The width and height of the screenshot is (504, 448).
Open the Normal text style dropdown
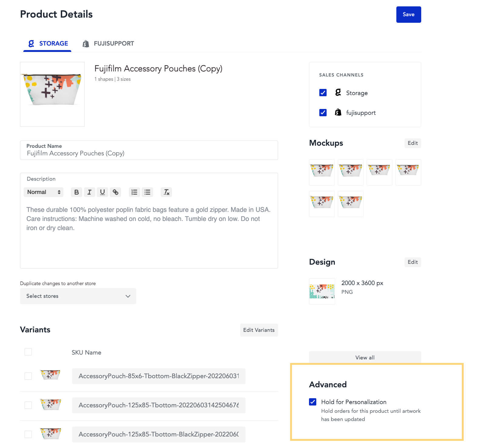[x=44, y=192]
